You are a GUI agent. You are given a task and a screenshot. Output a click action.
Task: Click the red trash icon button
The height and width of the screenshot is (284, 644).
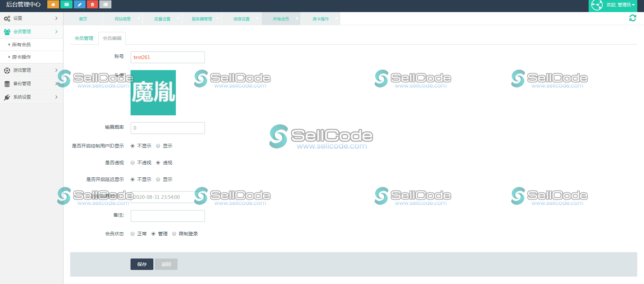point(92,4)
